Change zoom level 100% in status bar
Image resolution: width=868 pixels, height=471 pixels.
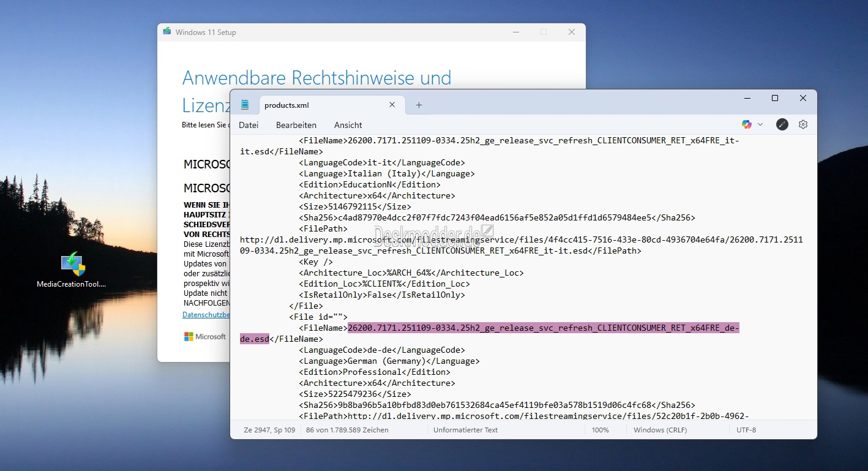pyautogui.click(x=600, y=430)
